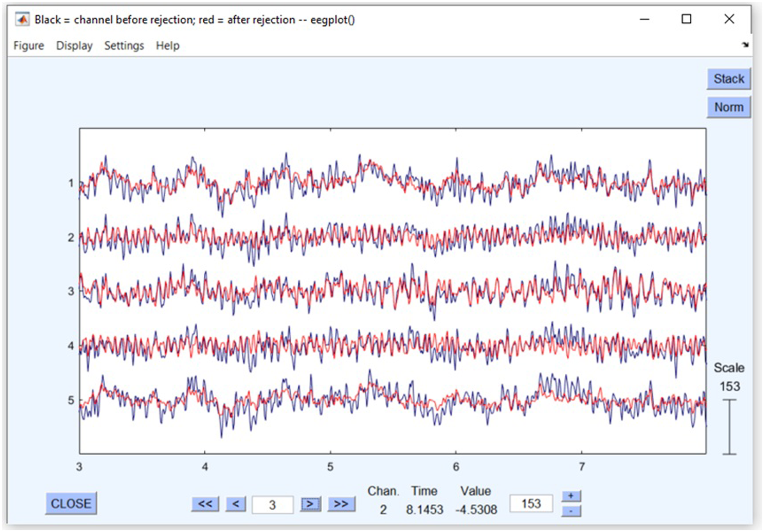The height and width of the screenshot is (532, 764).
Task: Open the Help menu
Action: coord(168,45)
